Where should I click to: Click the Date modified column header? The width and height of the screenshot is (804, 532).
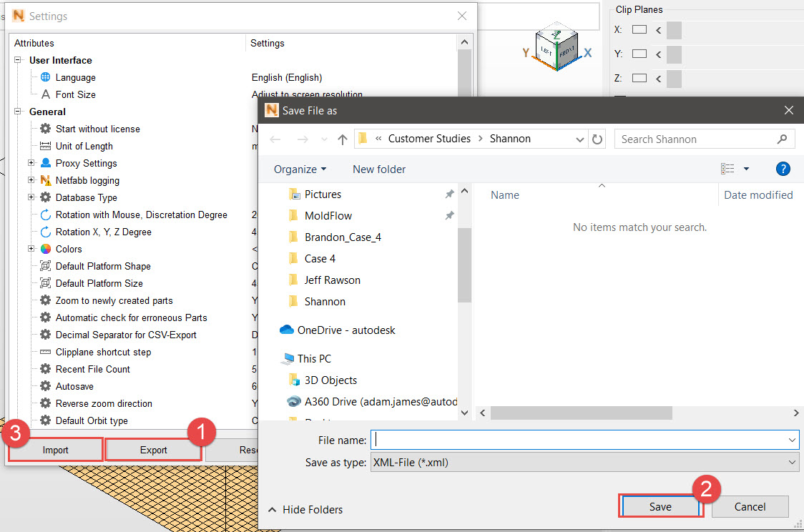(758, 194)
